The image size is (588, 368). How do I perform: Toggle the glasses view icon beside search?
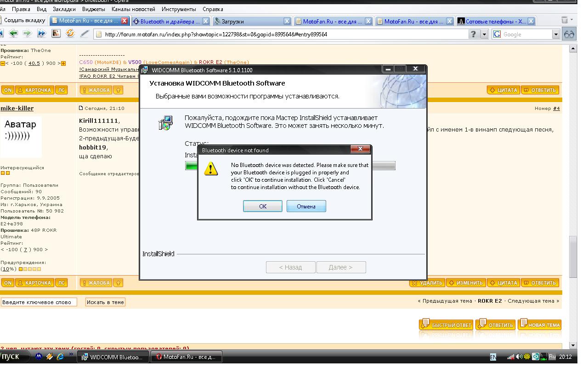pos(570,34)
